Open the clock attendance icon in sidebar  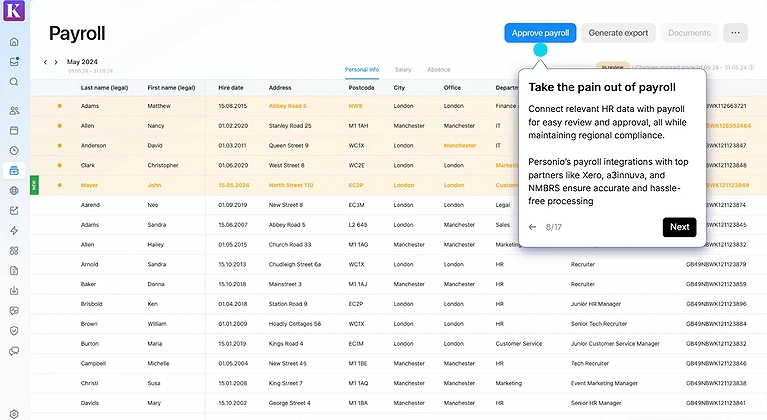click(x=14, y=151)
